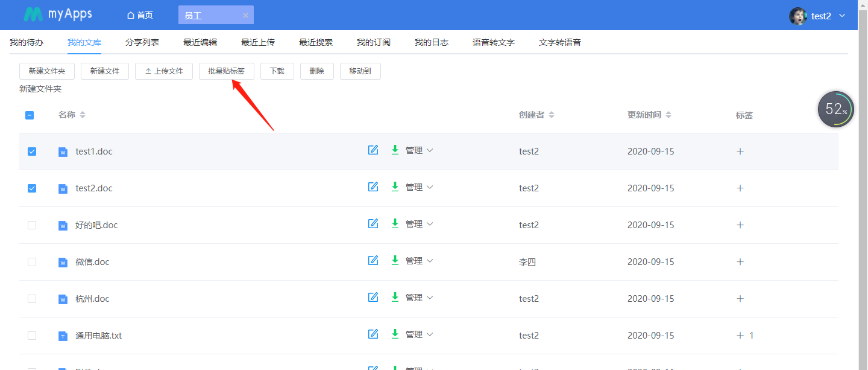
Task: Go to 我的待办 tab
Action: [27, 42]
